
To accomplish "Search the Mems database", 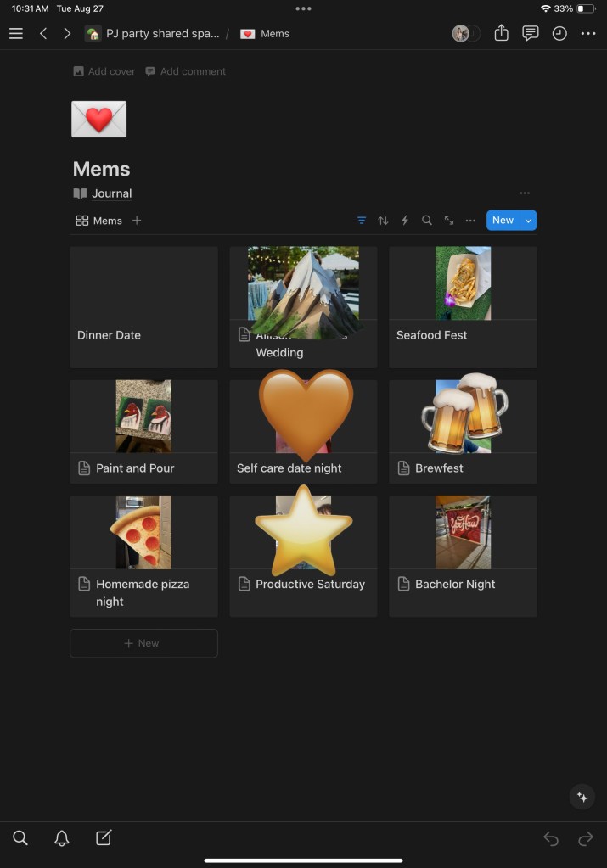I will pos(426,221).
